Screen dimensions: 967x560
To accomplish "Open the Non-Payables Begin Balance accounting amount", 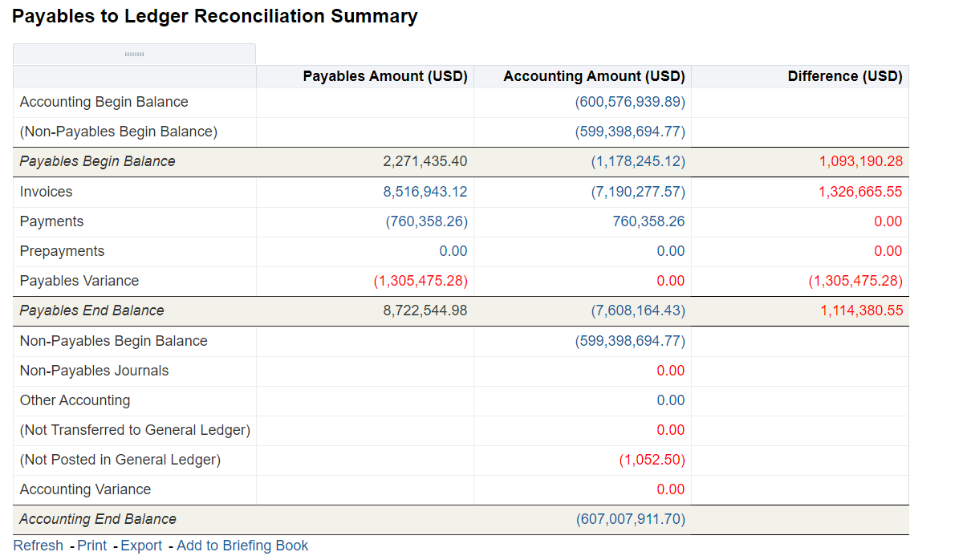I will (629, 132).
